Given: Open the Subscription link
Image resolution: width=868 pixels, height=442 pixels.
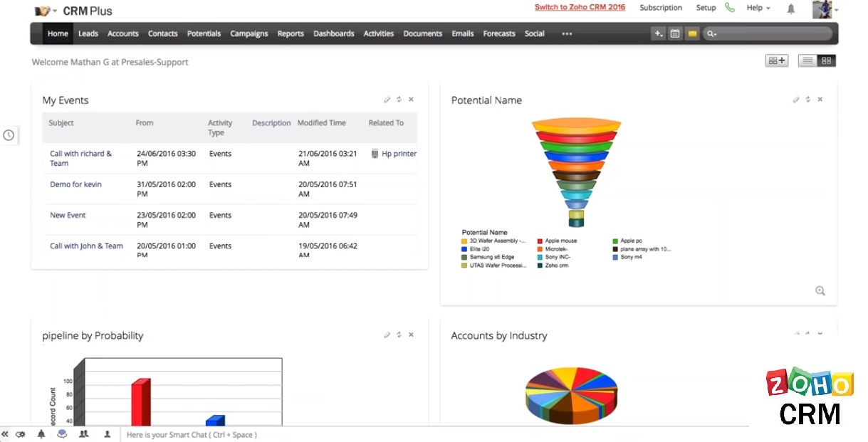Looking at the screenshot, I should (661, 8).
